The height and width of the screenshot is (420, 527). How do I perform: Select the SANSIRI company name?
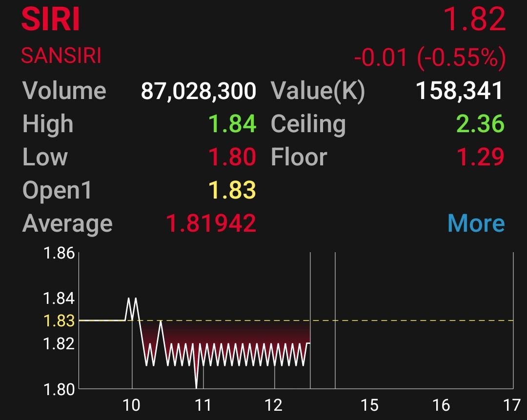coord(61,56)
